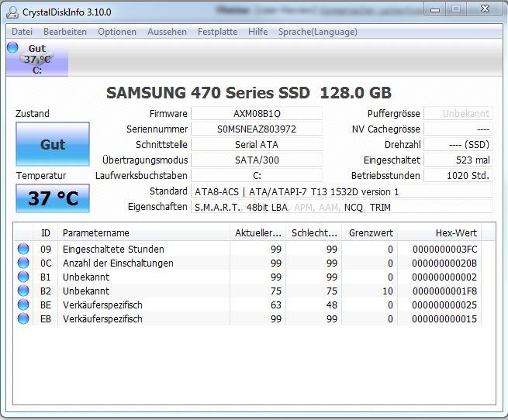The image size is (508, 420).
Task: Open the Hilfe menu
Action: (258, 32)
